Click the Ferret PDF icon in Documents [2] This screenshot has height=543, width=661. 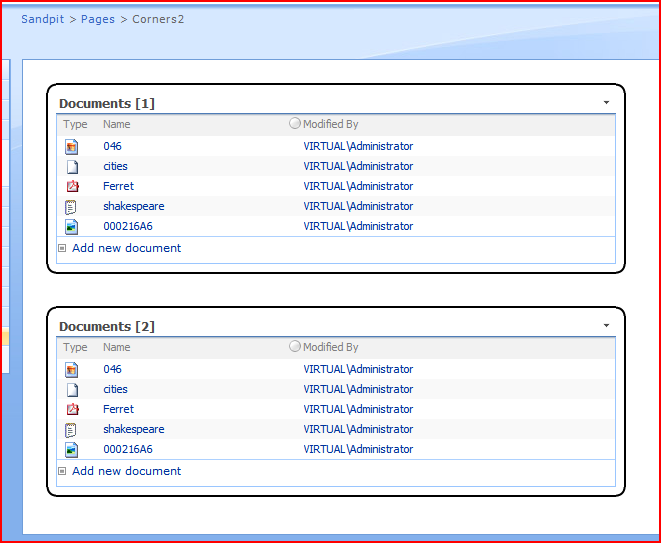(71, 410)
